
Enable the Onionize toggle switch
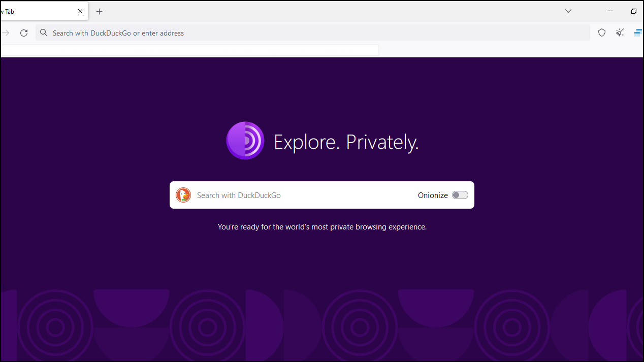pos(460,195)
